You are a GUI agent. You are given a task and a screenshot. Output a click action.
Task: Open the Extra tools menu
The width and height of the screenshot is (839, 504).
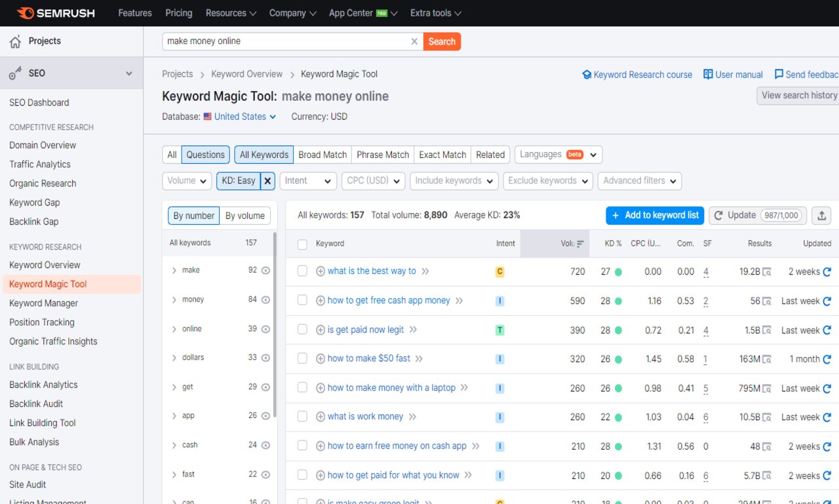[435, 12]
